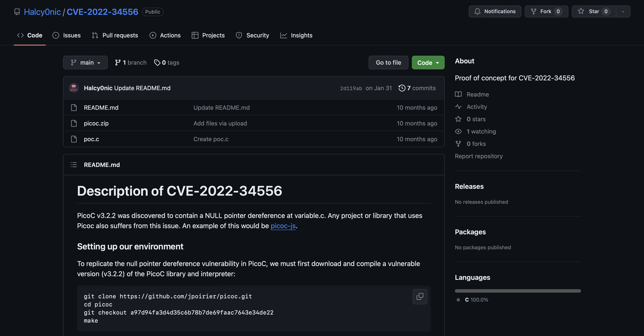Click the history clock icon beside commits

pyautogui.click(x=402, y=88)
